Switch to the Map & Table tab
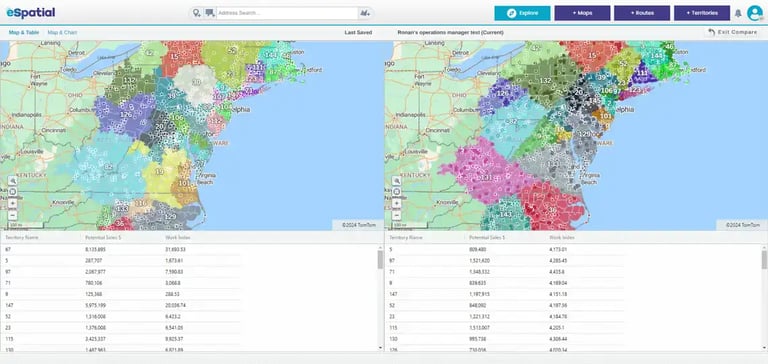Screen dimensions: 768x364 pyautogui.click(x=24, y=32)
